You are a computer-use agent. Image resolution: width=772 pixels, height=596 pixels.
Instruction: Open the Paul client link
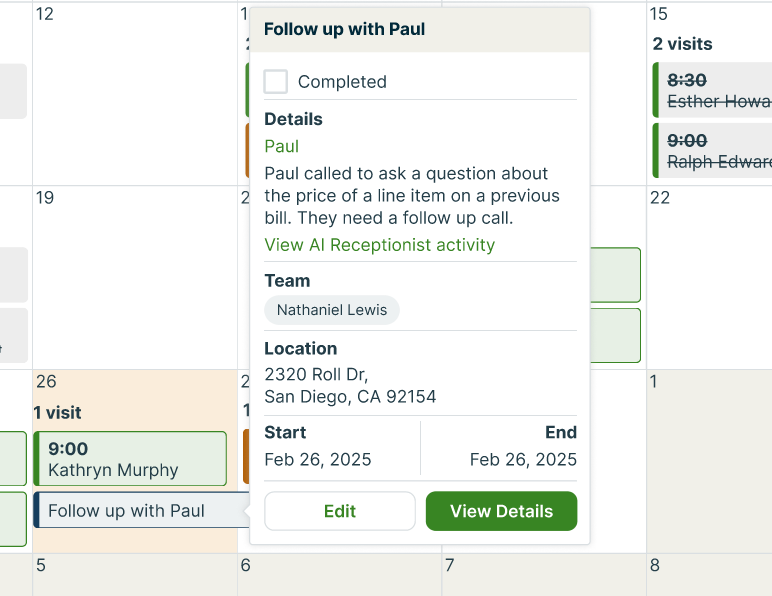[281, 146]
